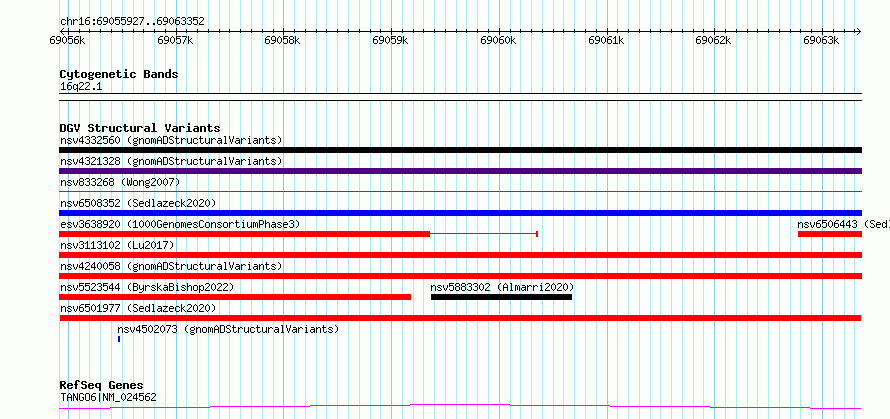Click the nsv6501977 (Sedlazeck2020) label
Image resolution: width=890 pixels, height=419 pixels.
coord(138,308)
